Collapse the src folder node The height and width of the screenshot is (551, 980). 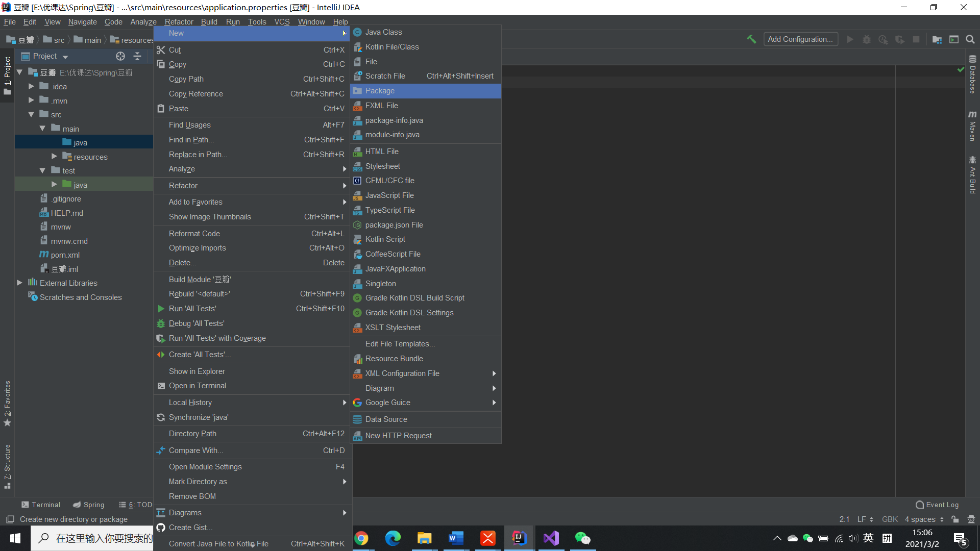[x=31, y=115]
